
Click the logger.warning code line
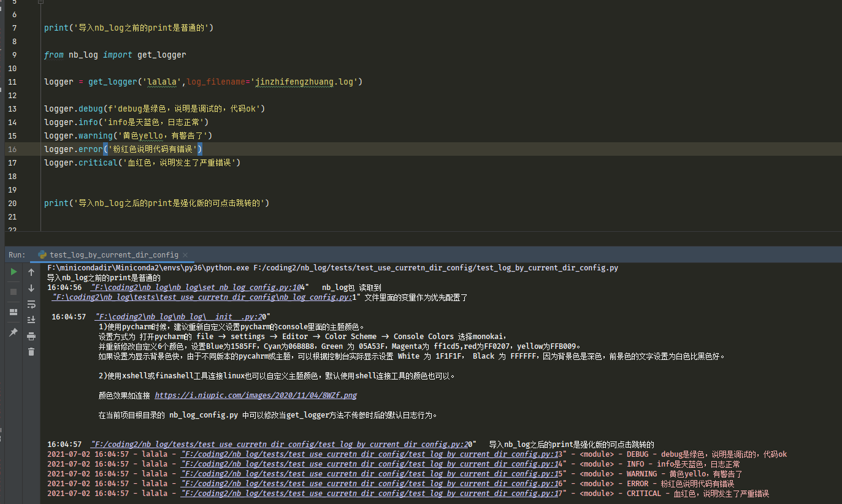tap(128, 136)
